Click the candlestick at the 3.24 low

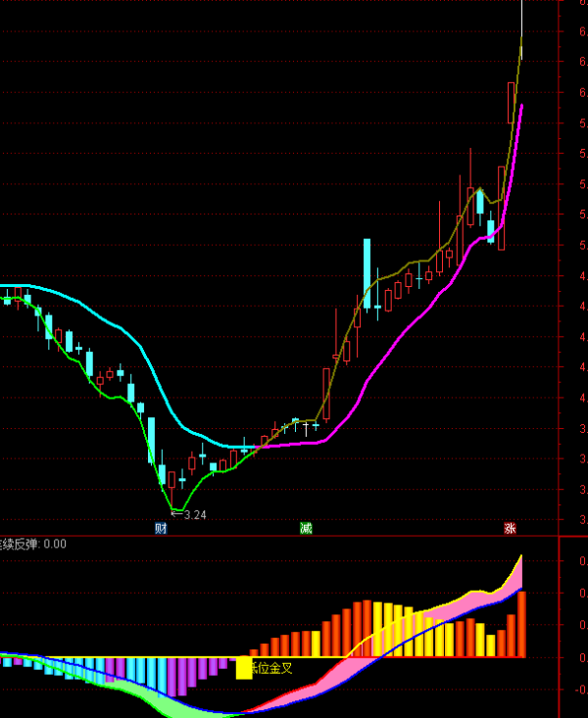[x=162, y=474]
